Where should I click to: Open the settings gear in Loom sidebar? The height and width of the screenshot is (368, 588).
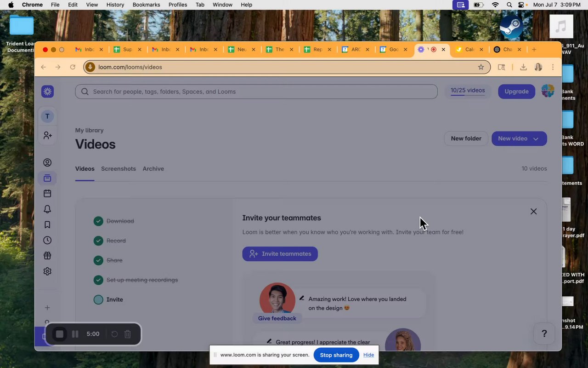(47, 271)
